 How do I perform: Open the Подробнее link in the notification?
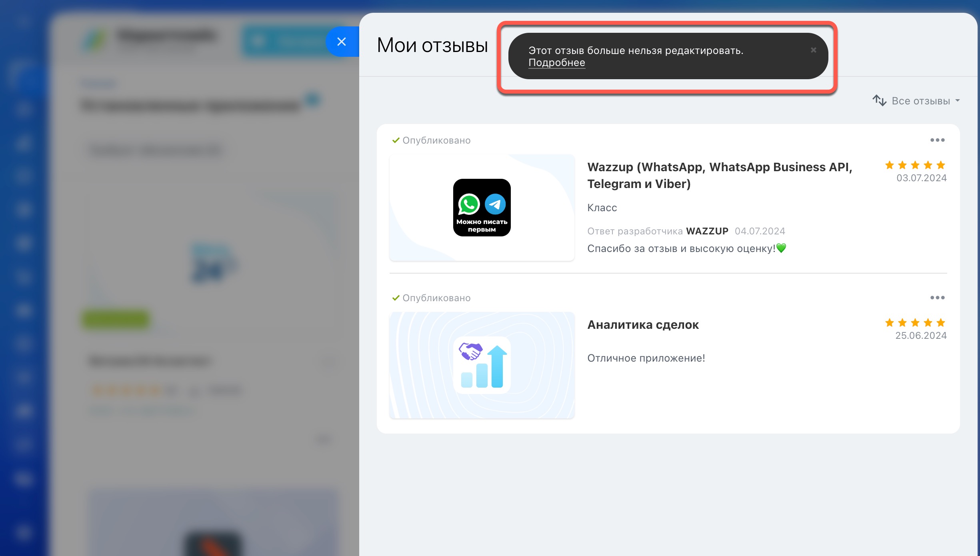tap(556, 63)
